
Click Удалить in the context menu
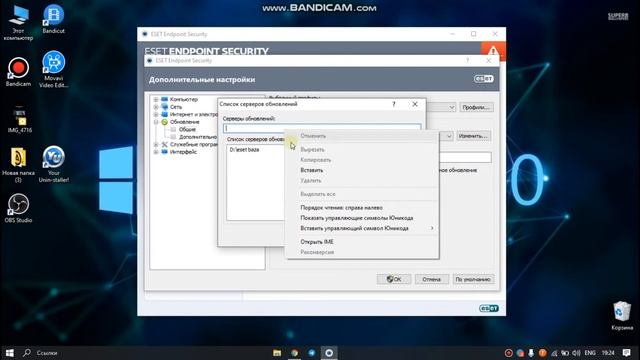pos(311,180)
